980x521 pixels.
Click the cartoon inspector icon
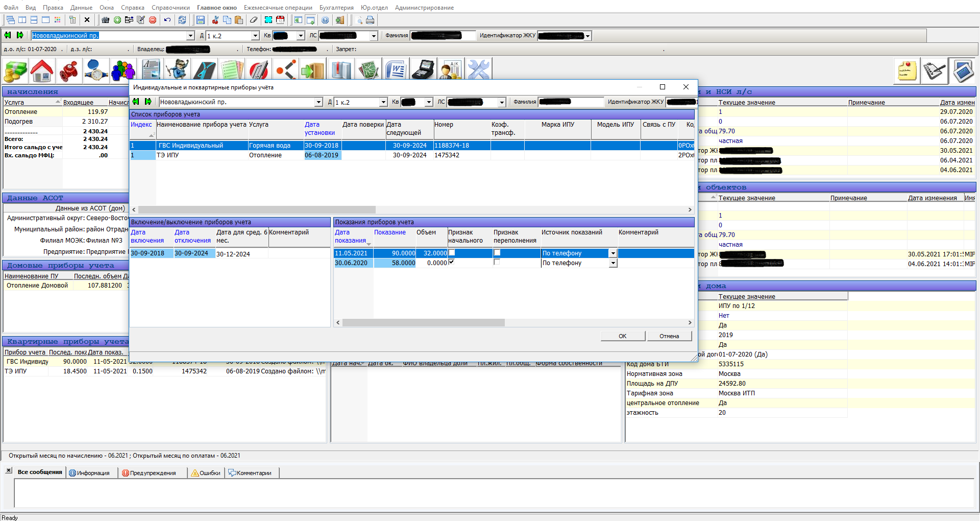(x=178, y=69)
